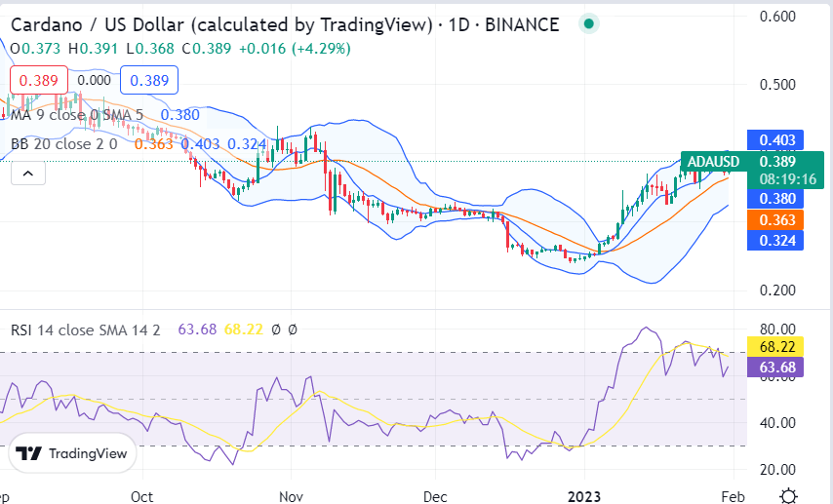Click the purple 63.68 RSI label

pyautogui.click(x=775, y=367)
